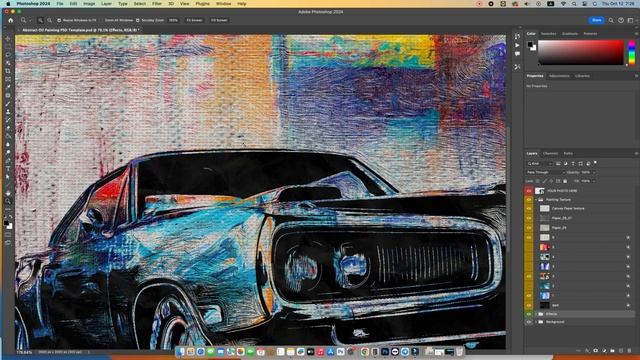Switch to the Adjustments tab
640x360 pixels.
click(559, 76)
